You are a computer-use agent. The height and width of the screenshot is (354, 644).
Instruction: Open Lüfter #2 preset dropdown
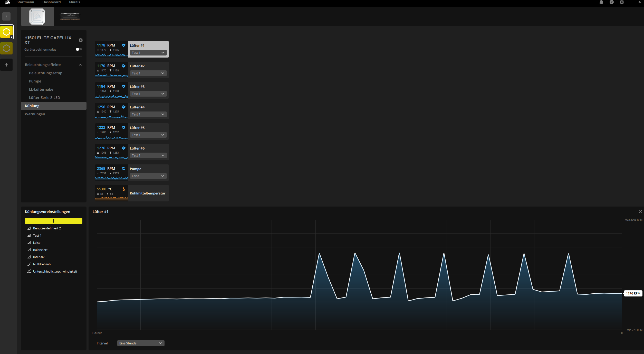(148, 73)
